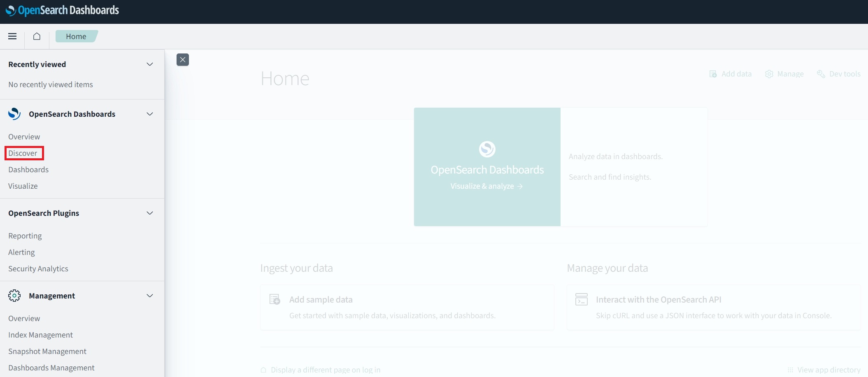Click the OpenSearch Dashboards sidebar section icon
868x377 pixels.
[14, 114]
